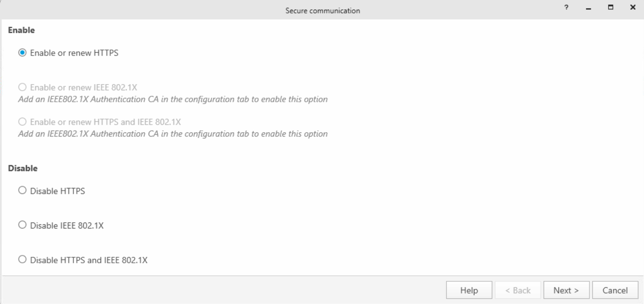644x304 pixels.
Task: Close the Secure communication dialog
Action: (633, 6)
